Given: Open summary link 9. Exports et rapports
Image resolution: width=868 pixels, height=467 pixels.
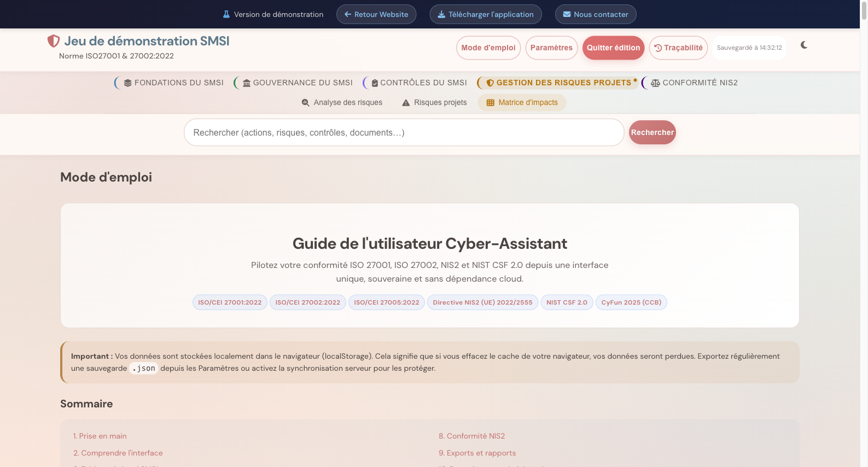Looking at the screenshot, I should tap(477, 453).
